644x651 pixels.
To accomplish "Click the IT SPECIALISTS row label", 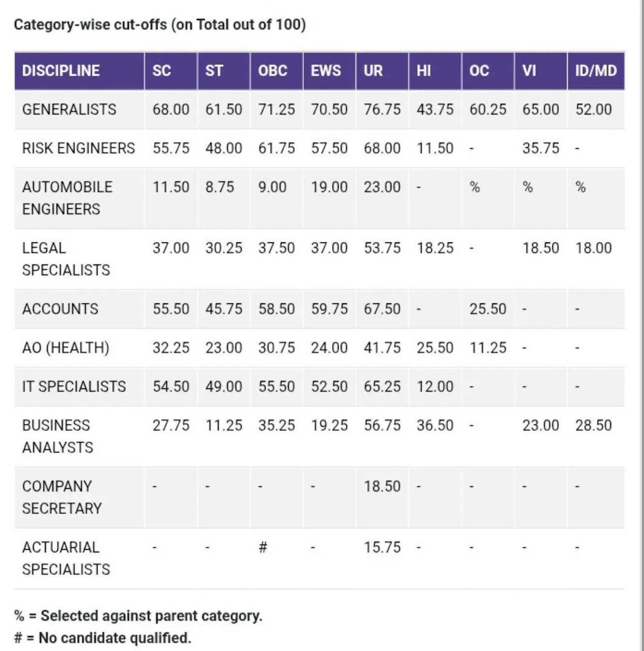I will 74,387.
